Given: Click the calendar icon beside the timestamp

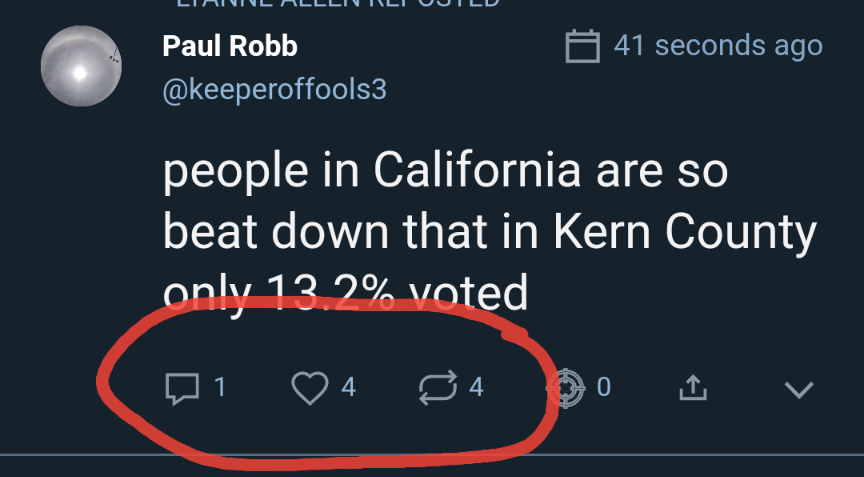Looking at the screenshot, I should tap(582, 46).
